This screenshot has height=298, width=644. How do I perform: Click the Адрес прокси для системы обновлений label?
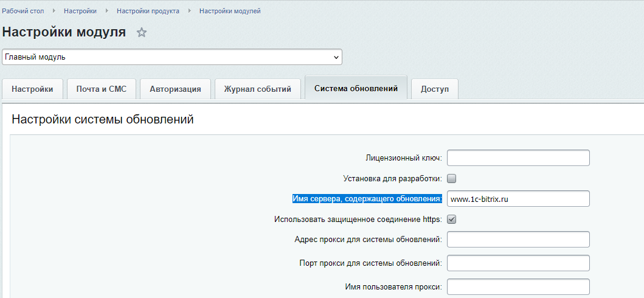pyautogui.click(x=368, y=239)
